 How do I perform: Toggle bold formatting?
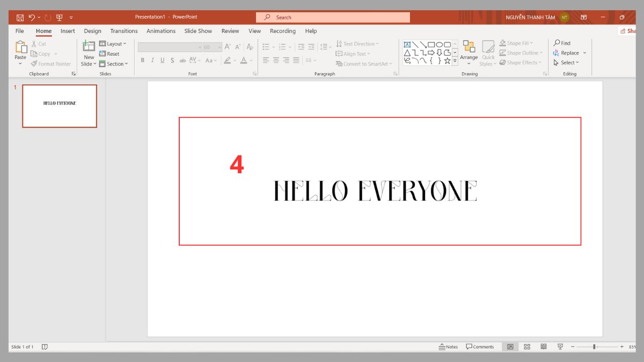(x=142, y=60)
